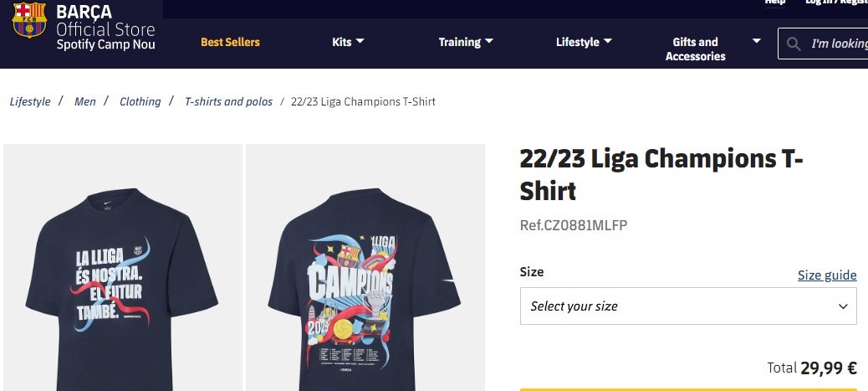Open the Kits menu
The height and width of the screenshot is (391, 868).
point(341,42)
